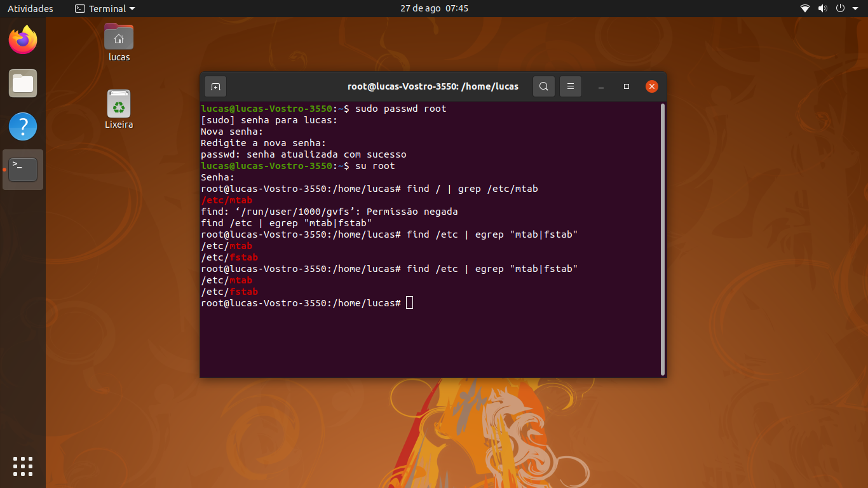Viewport: 868px width, 488px height.
Task: Click the terminal title root@lucas-Vostro-3550: /home/lucas
Action: tap(433, 86)
